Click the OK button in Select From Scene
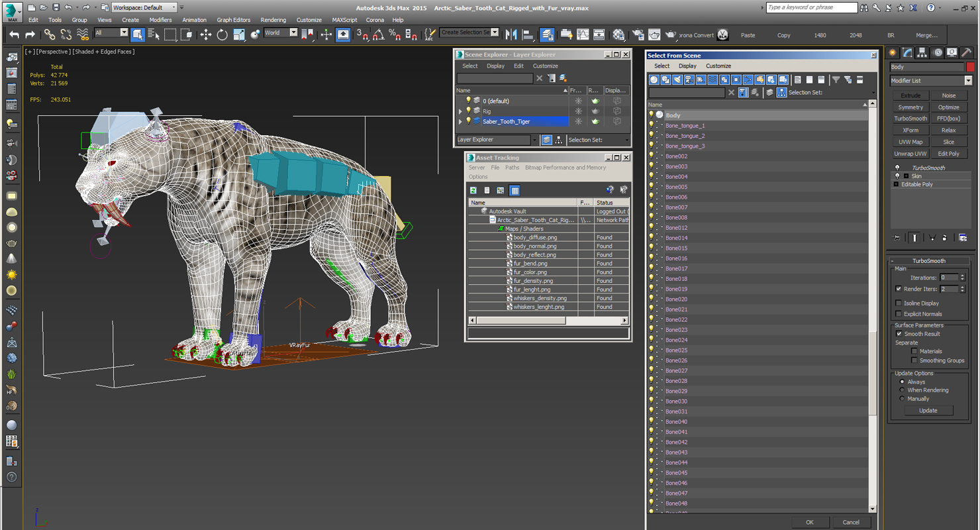Viewport: 980px width, 530px height. pyautogui.click(x=809, y=522)
